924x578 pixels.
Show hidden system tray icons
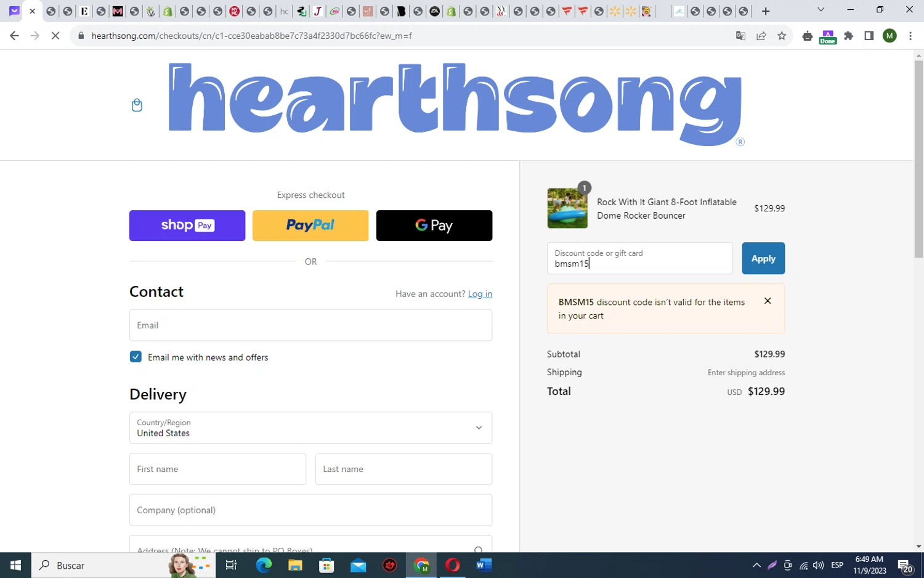point(756,565)
